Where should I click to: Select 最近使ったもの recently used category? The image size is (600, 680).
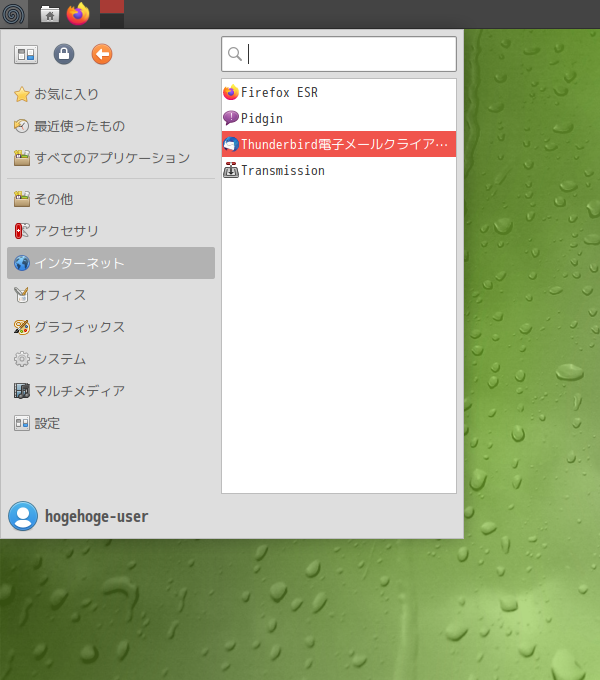[x=111, y=126]
